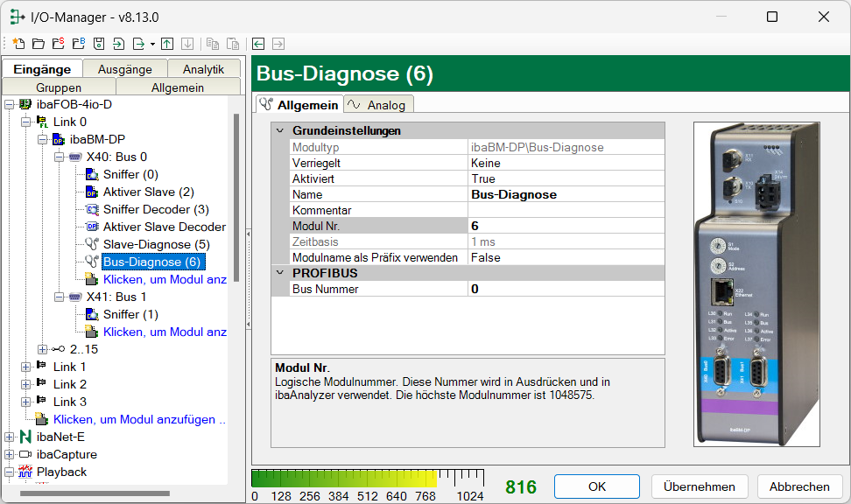
Task: Click the Link 1 flag icon
Action: 42,367
